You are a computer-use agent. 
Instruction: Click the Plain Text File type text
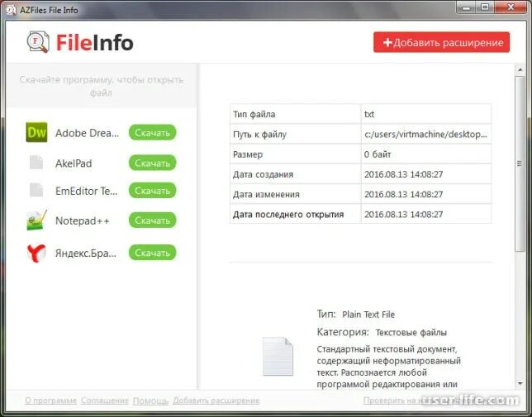[368, 315]
